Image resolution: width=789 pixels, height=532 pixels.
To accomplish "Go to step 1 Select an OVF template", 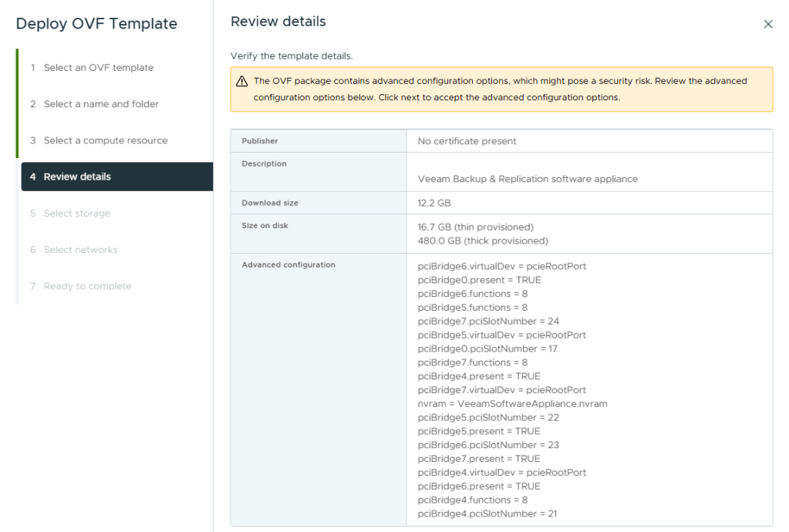I will pyautogui.click(x=98, y=68).
